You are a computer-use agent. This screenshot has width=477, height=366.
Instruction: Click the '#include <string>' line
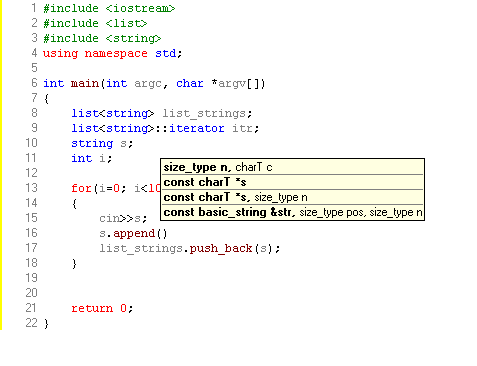(102, 38)
